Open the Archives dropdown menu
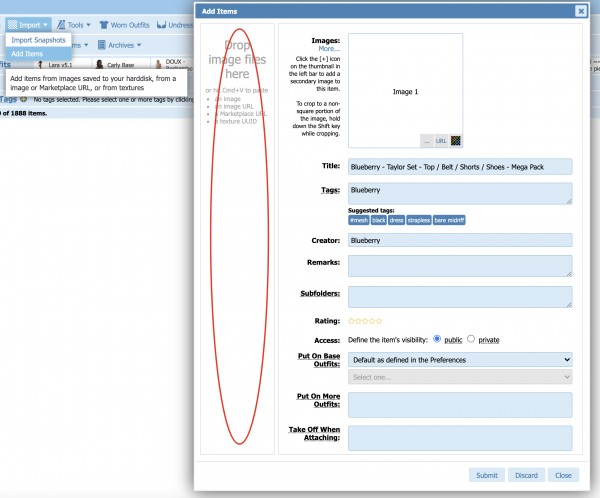Viewport: 600px width, 498px height. [120, 45]
